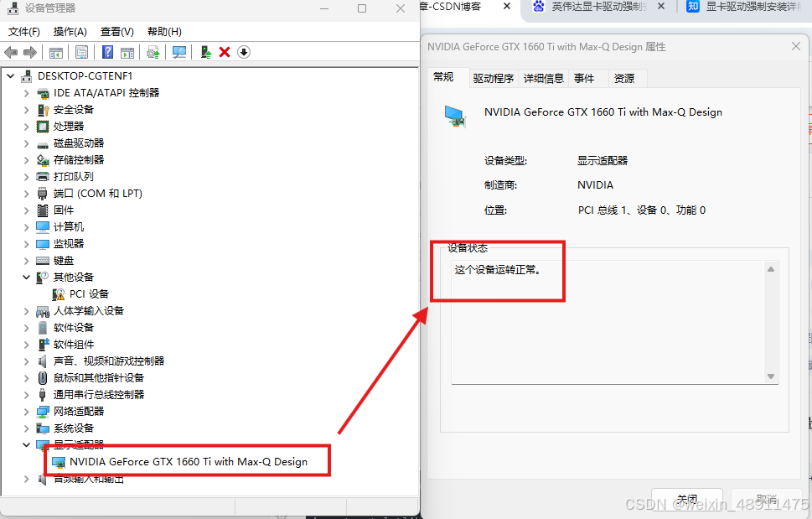Viewport: 812px width, 519px height.
Task: Click the NVIDIA GPU icon in the tree
Action: coord(59,462)
